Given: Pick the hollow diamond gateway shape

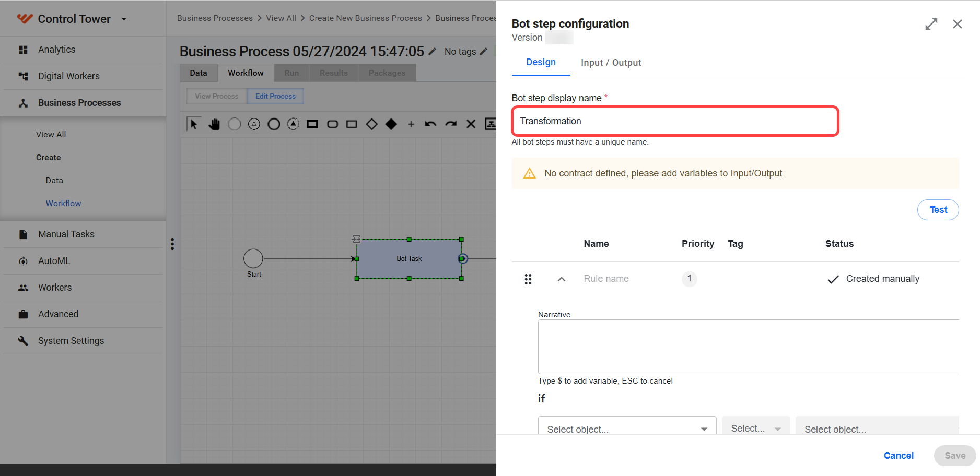Looking at the screenshot, I should tap(371, 124).
